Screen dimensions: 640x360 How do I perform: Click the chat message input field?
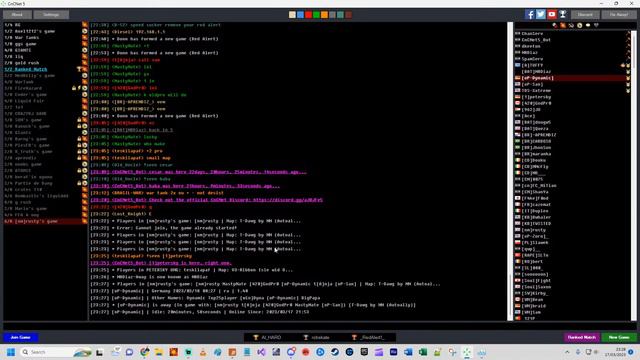tap(320, 326)
